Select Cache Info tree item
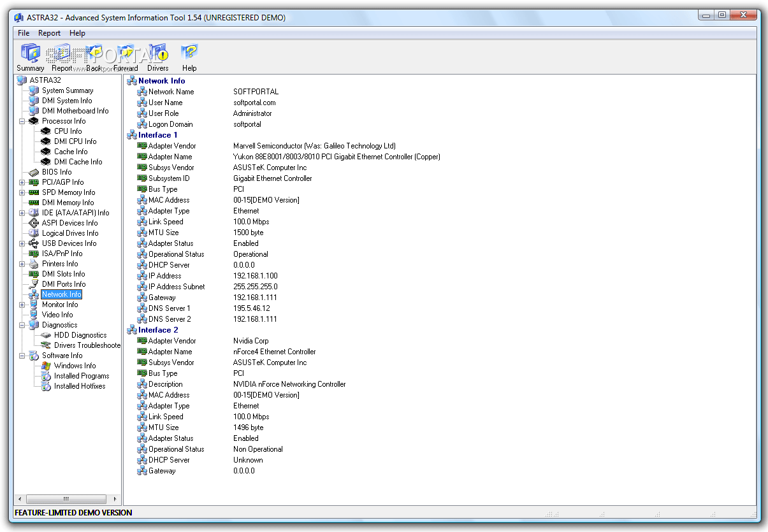Image resolution: width=768 pixels, height=532 pixels. click(71, 152)
